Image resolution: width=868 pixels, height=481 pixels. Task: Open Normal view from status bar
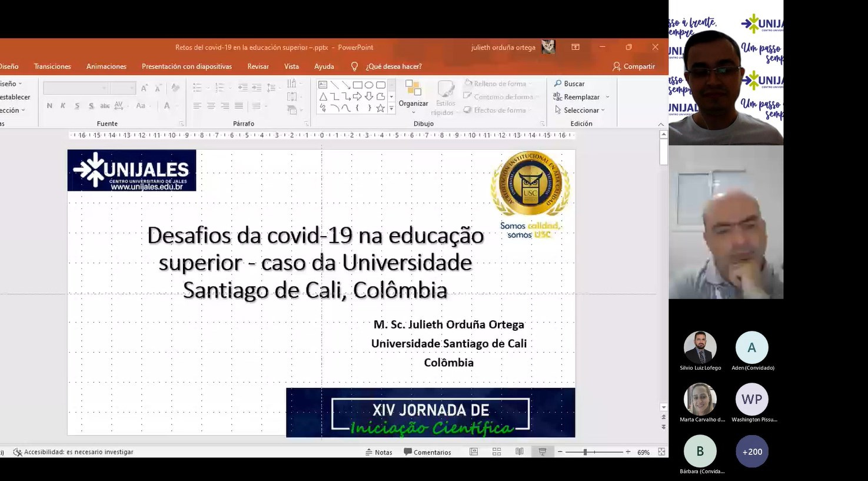[x=474, y=452]
